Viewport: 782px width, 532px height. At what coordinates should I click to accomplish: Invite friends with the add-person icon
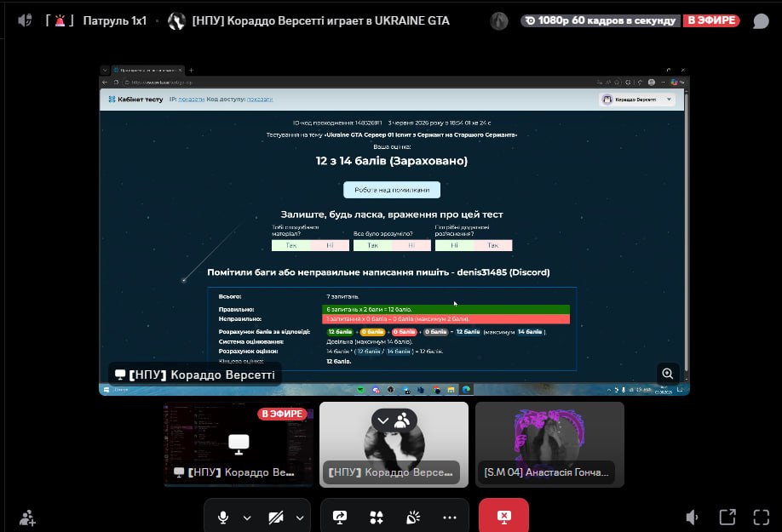point(27,518)
